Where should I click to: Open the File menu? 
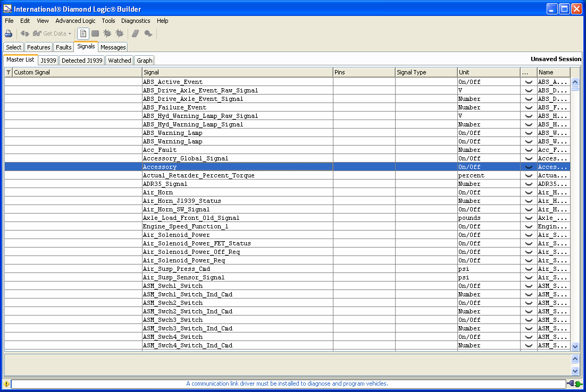[x=9, y=21]
